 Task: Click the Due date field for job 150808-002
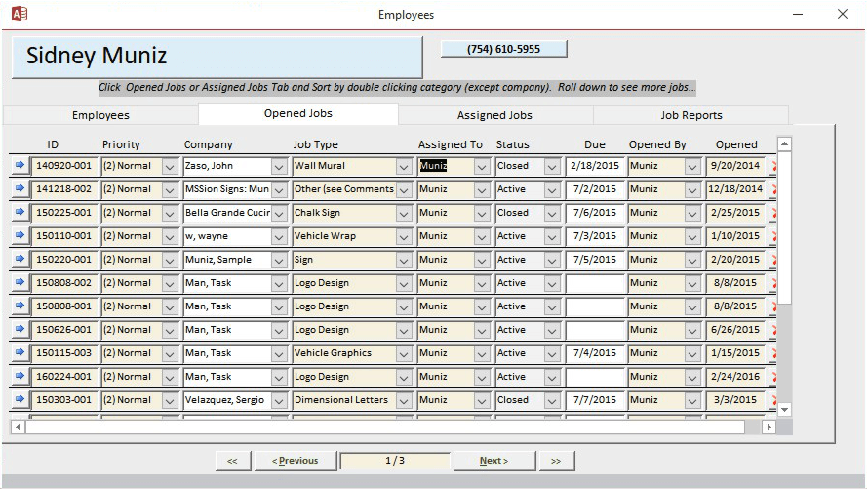[595, 283]
